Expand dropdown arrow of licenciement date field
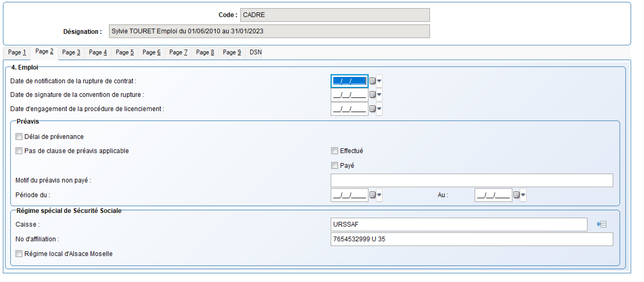 pyautogui.click(x=379, y=109)
